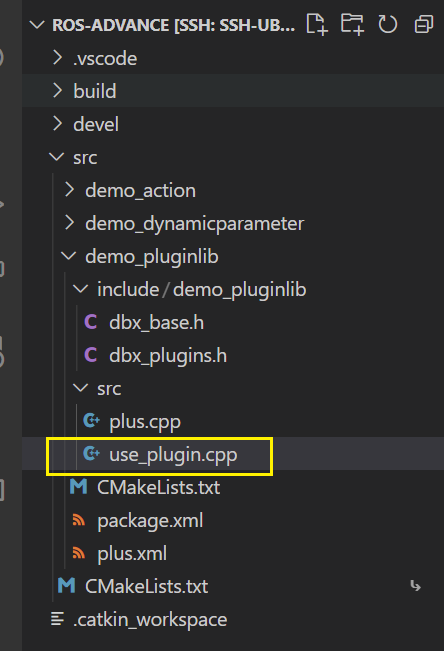Collapse all folders in Explorer
The image size is (444, 651).
tap(424, 24)
